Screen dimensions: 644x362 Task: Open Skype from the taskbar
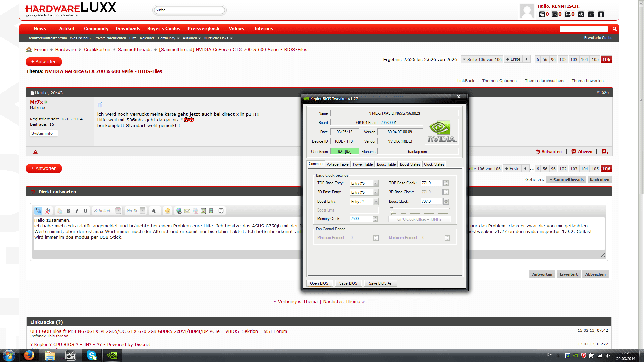pyautogui.click(x=91, y=355)
